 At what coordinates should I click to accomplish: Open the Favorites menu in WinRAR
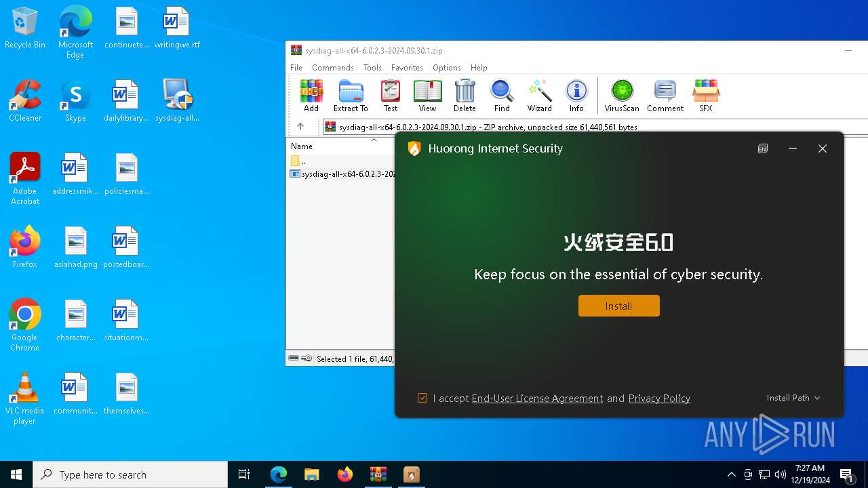pos(407,68)
